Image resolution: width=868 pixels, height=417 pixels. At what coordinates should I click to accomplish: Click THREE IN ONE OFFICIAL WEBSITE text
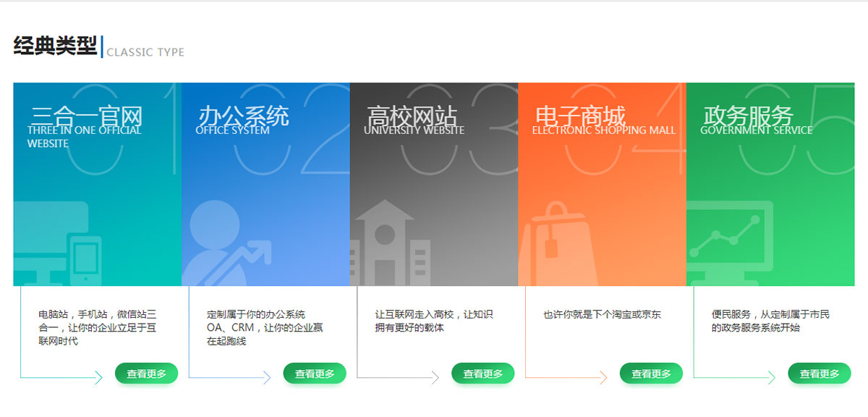coord(85,137)
